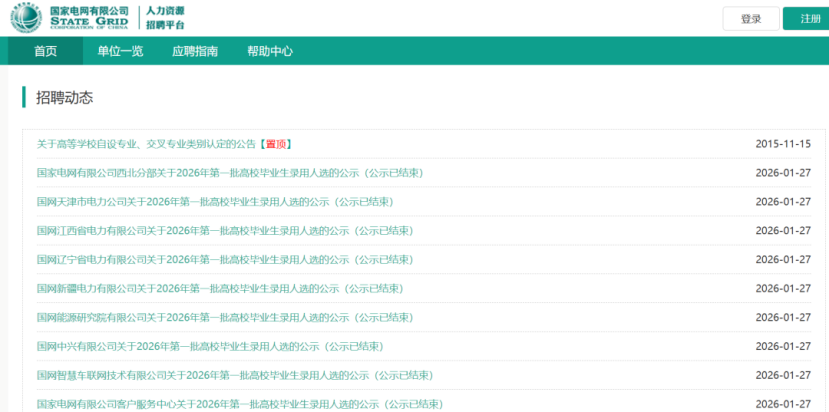Click the 招聘动态 section heading
This screenshot has width=829, height=412.
[64, 97]
